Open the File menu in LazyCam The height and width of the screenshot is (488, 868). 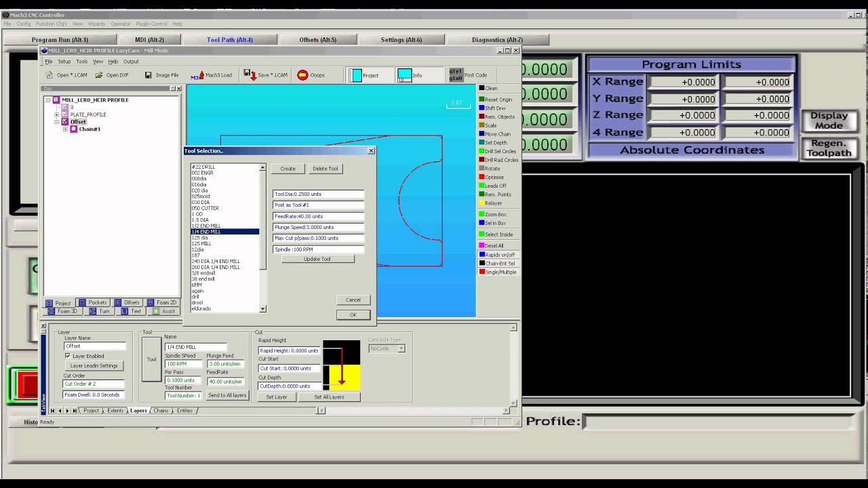pos(48,62)
